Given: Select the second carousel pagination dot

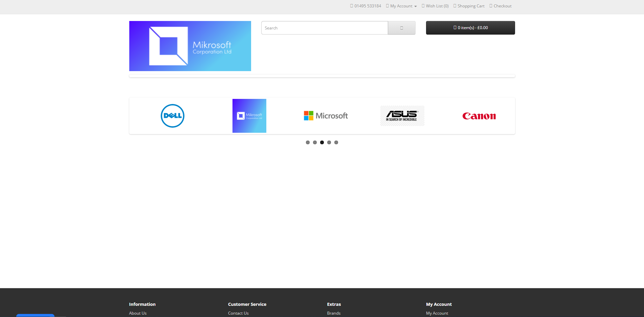Looking at the screenshot, I should pyautogui.click(x=315, y=143).
